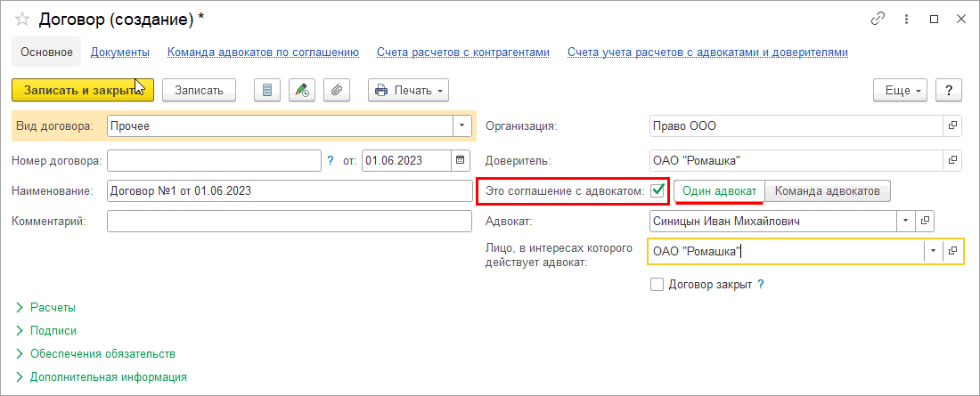The height and width of the screenshot is (396, 980).
Task: Expand the Расчеты section
Action: [x=53, y=307]
